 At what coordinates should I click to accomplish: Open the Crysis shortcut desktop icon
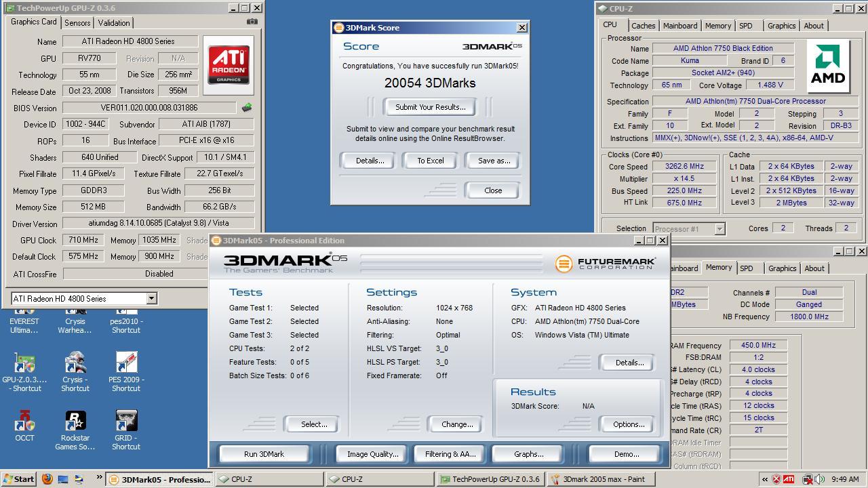[75, 373]
